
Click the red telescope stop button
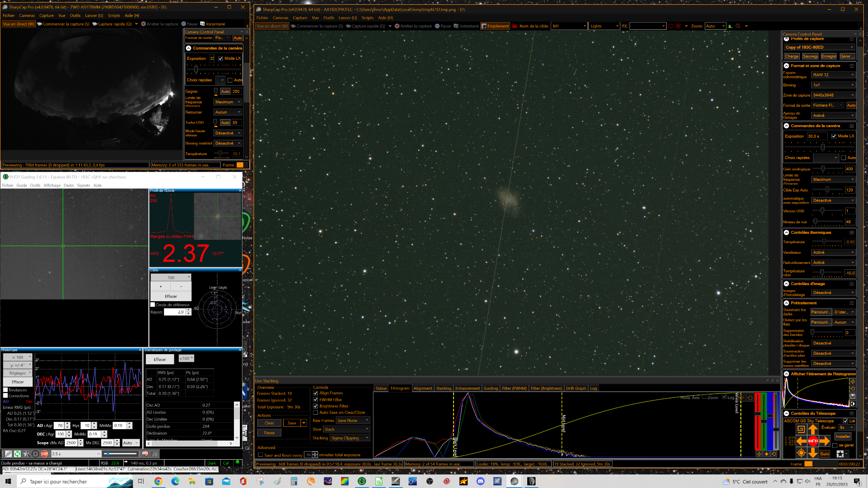pyautogui.click(x=812, y=441)
